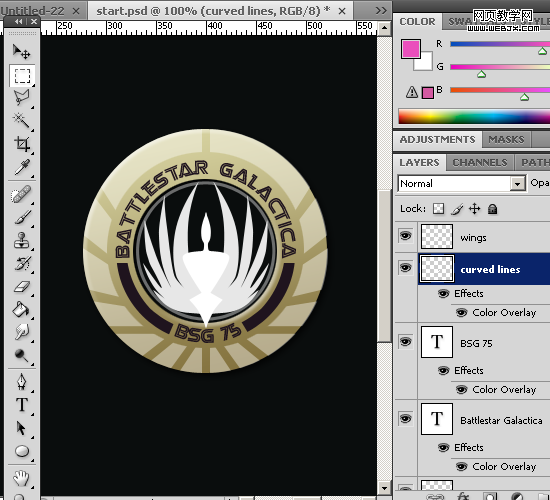This screenshot has width=550, height=500.
Task: Lock all padlock icon
Action: [492, 209]
